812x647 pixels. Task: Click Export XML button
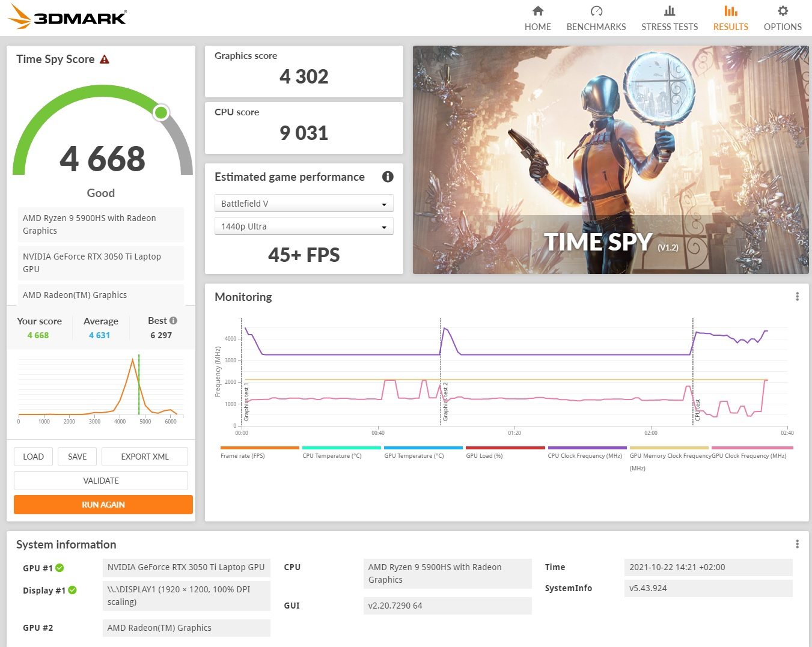145,457
